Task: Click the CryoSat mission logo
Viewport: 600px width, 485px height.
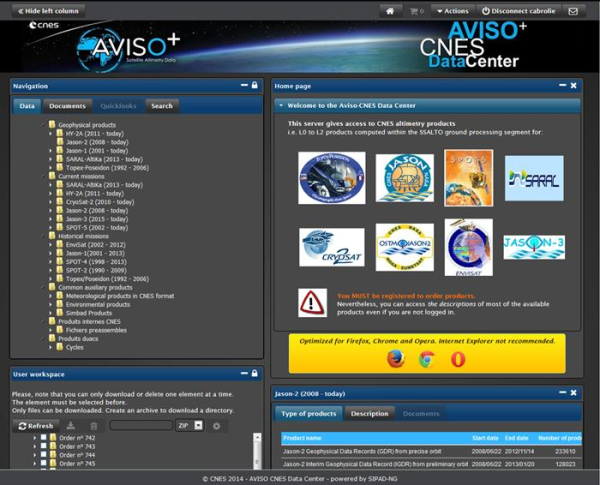Action: 332,247
